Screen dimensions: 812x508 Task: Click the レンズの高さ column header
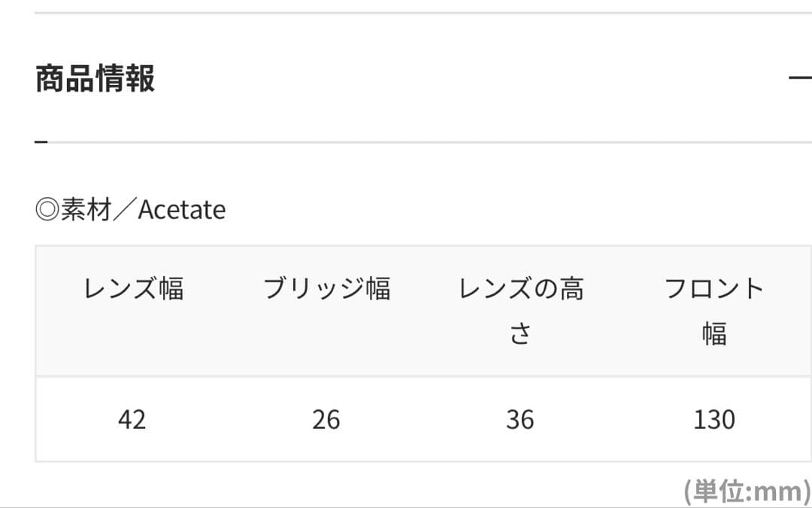pos(520,310)
